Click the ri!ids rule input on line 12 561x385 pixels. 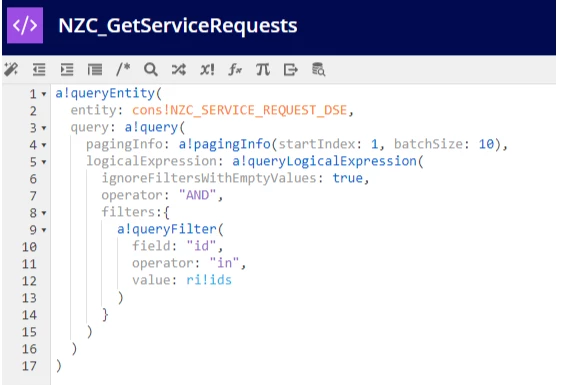pyautogui.click(x=209, y=280)
